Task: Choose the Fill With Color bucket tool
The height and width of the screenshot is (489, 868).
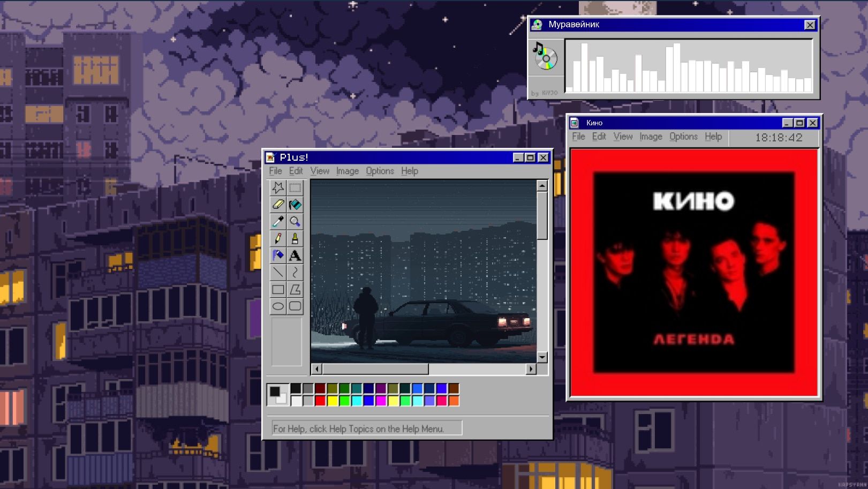Action: click(295, 205)
